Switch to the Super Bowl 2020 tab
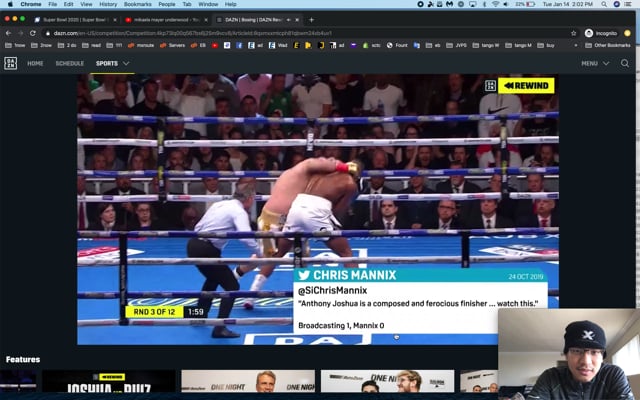This screenshot has height=400, width=640. click(73, 19)
